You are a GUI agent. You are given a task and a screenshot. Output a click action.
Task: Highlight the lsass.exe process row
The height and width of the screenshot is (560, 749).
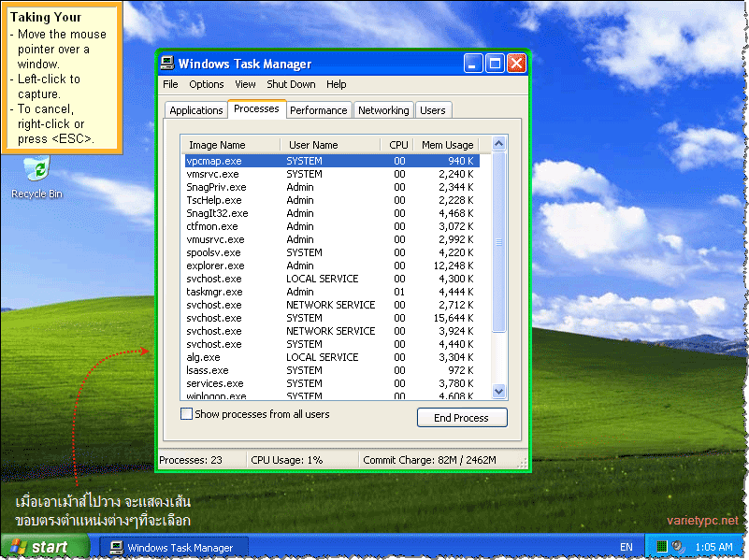(332, 370)
